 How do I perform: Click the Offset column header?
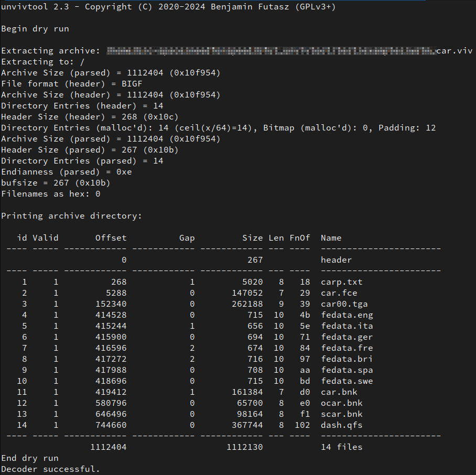111,238
